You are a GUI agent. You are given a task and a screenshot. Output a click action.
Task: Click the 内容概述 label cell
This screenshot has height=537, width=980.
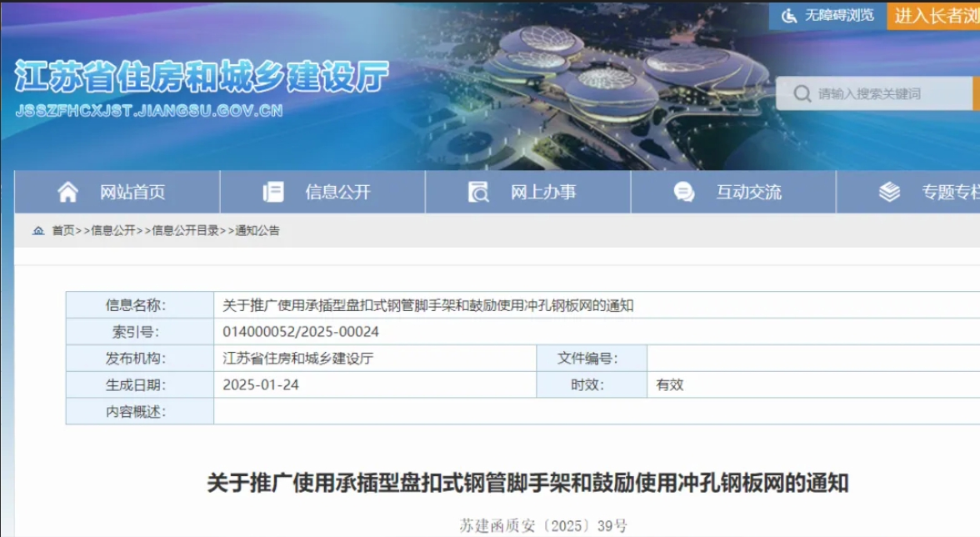tap(140, 411)
